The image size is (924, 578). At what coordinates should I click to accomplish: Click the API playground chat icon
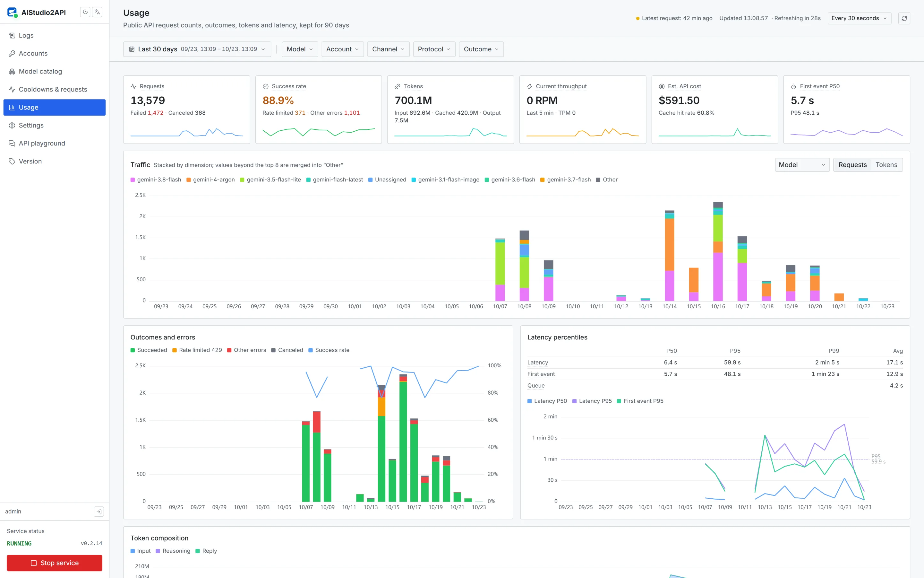point(12,143)
